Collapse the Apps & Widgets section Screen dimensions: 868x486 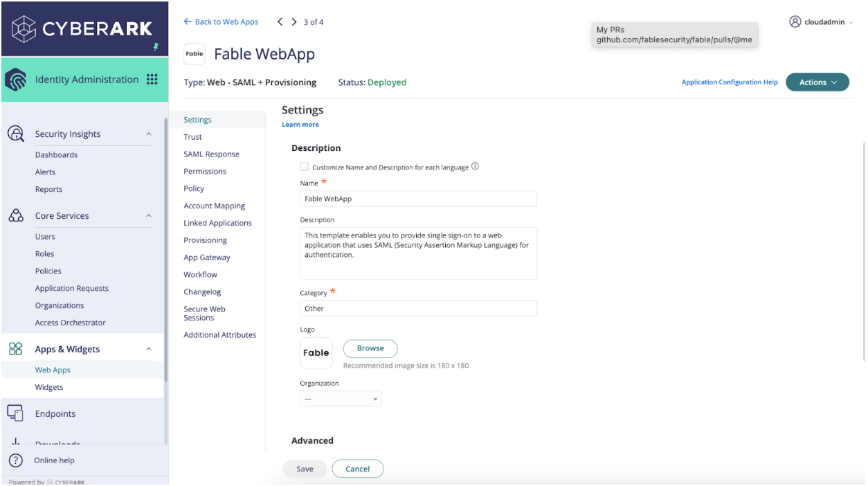(148, 350)
